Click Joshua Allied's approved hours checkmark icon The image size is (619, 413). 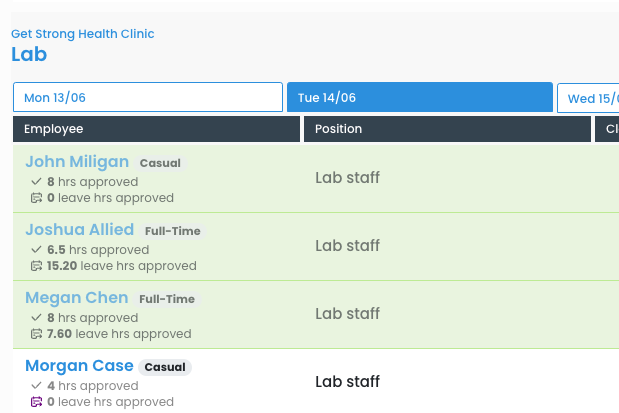[36, 250]
